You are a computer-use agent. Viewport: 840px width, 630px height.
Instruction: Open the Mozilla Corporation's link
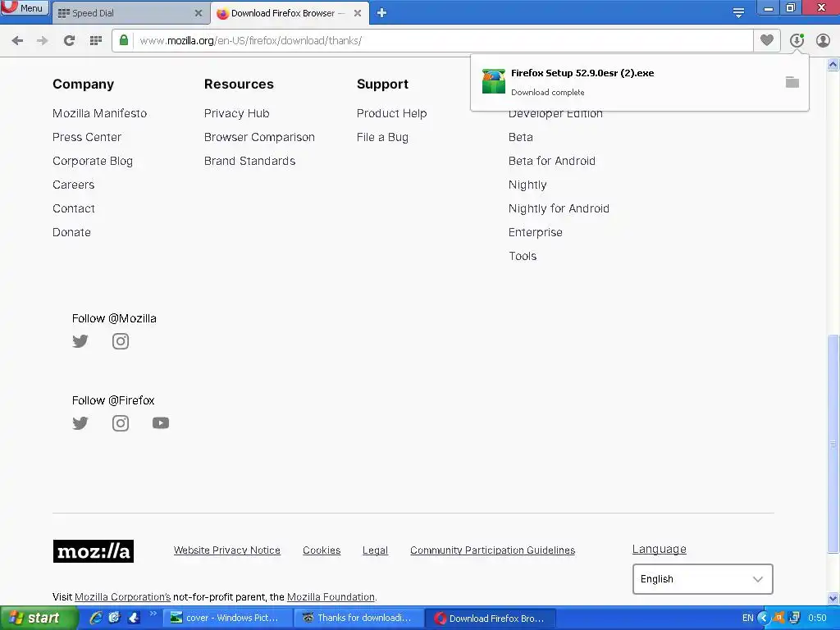[x=123, y=597]
